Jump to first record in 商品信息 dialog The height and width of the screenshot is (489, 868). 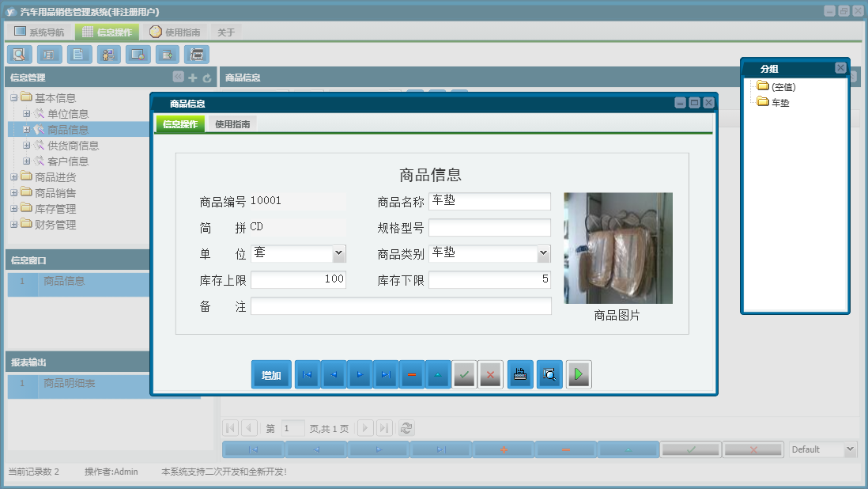click(x=307, y=374)
